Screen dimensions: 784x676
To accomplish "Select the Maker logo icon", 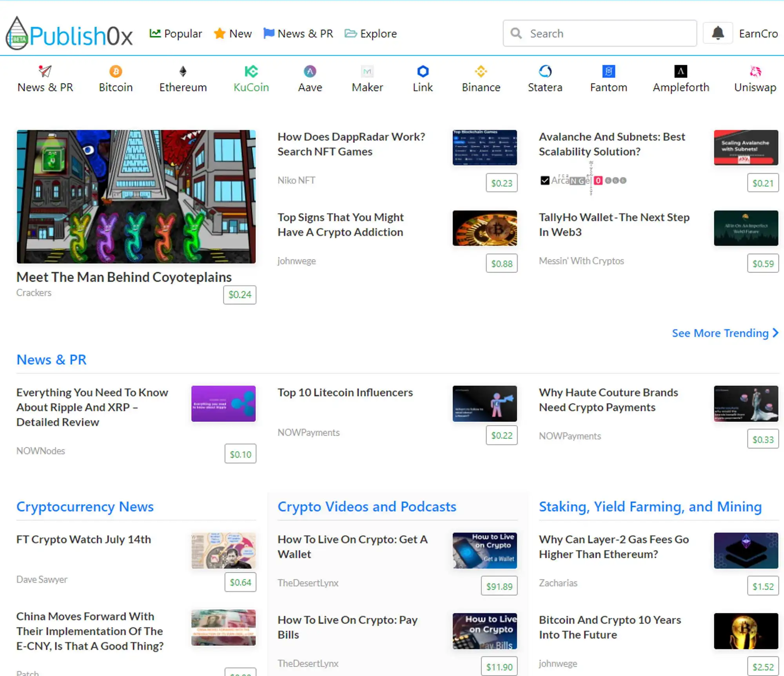I will [367, 71].
